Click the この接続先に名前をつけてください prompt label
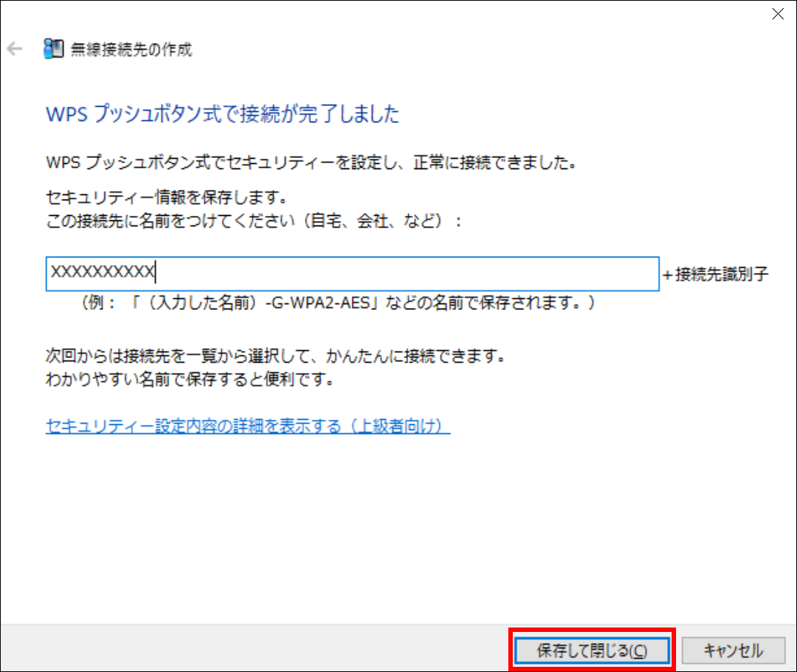Viewport: 797px width, 672px height. click(254, 221)
